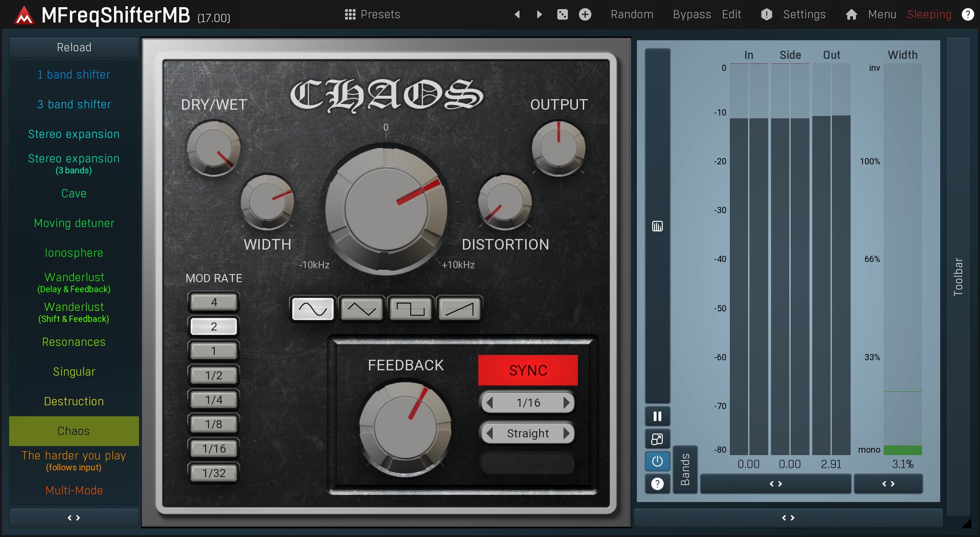Expand the vertical Toolbar panel
Screen dimensions: 980x537
point(958,277)
